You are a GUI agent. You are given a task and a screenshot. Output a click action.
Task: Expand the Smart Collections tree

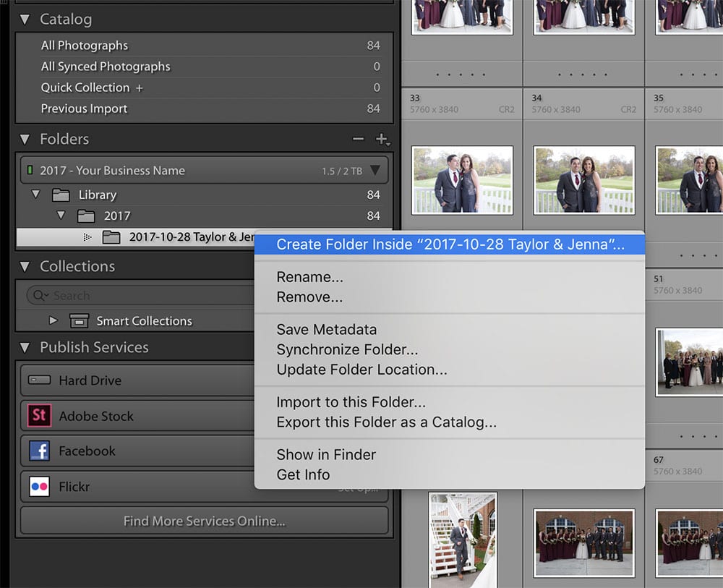[x=53, y=320]
